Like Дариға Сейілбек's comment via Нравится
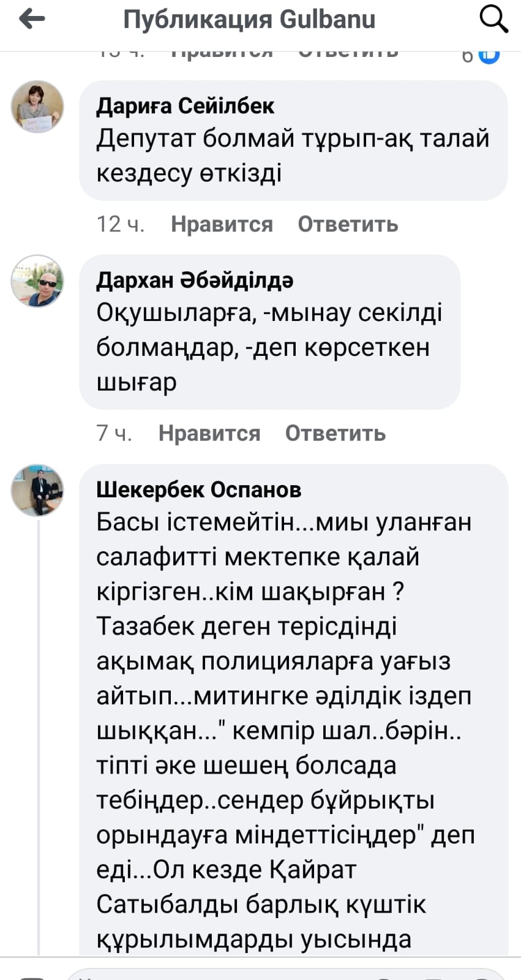This screenshot has width=521, height=980. [222, 224]
